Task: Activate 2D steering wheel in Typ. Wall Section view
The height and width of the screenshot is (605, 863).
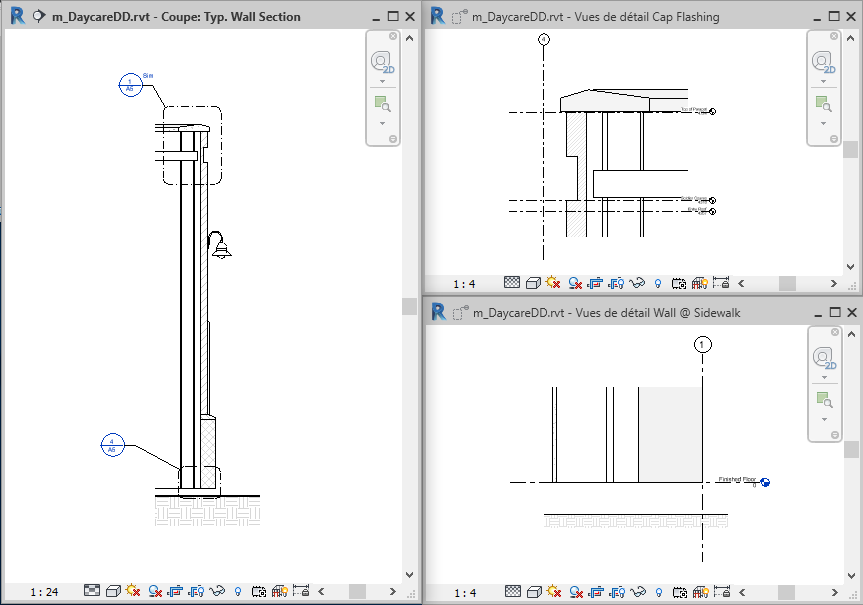Action: pos(383,62)
